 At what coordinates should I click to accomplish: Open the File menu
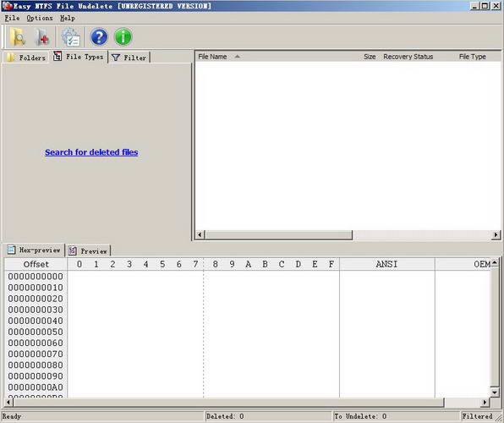click(12, 18)
